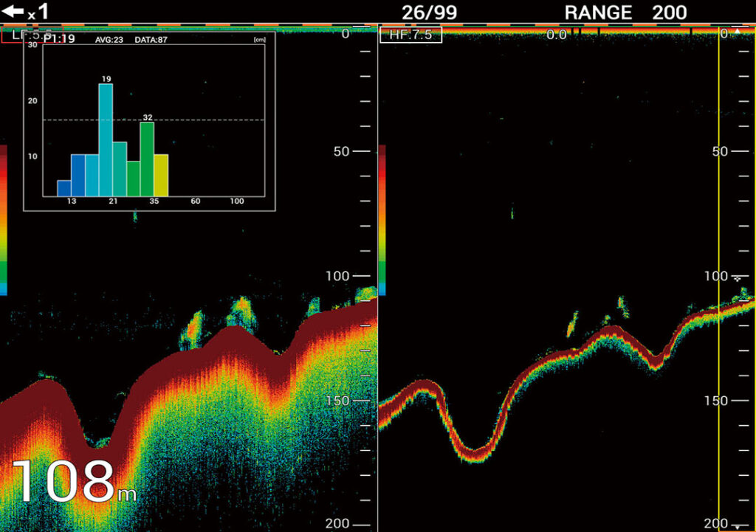The height and width of the screenshot is (532, 756).
Task: Tap the up triangle on the depth scale
Action: pyautogui.click(x=735, y=32)
